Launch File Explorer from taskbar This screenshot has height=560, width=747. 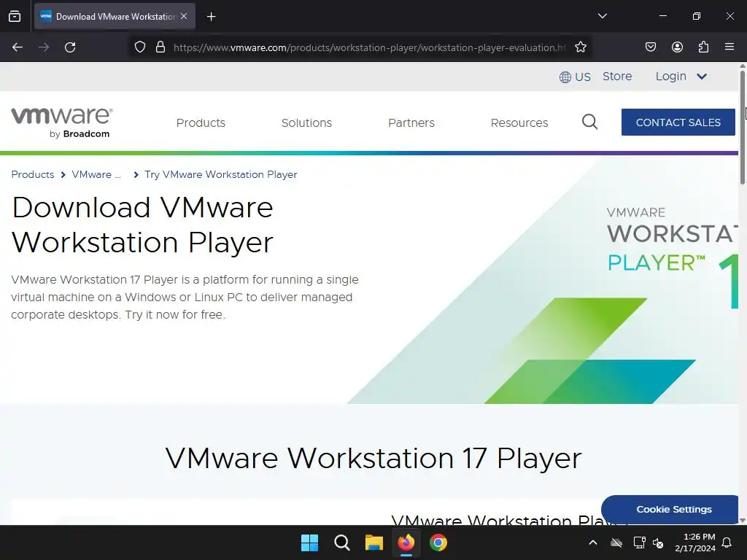pos(374,542)
